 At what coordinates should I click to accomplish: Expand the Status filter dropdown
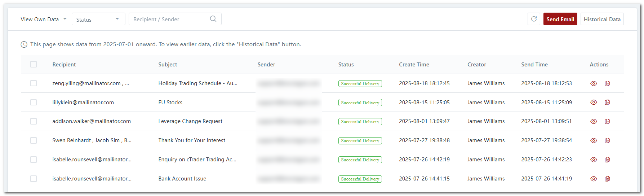point(98,19)
